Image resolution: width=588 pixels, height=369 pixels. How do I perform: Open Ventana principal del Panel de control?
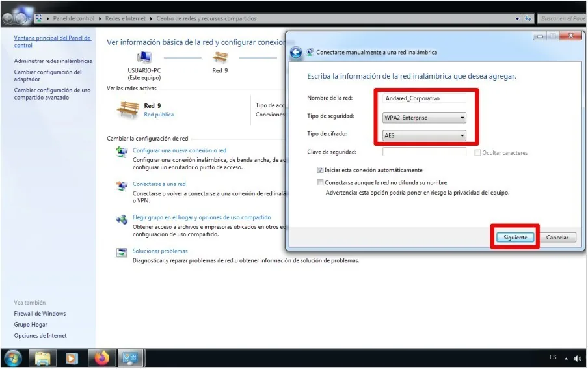point(52,41)
